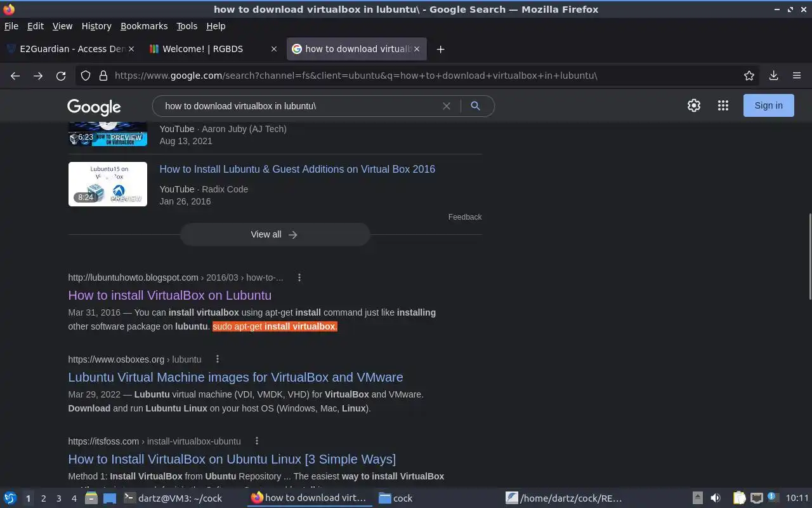Click the show desktop taskbar icon

point(110,498)
